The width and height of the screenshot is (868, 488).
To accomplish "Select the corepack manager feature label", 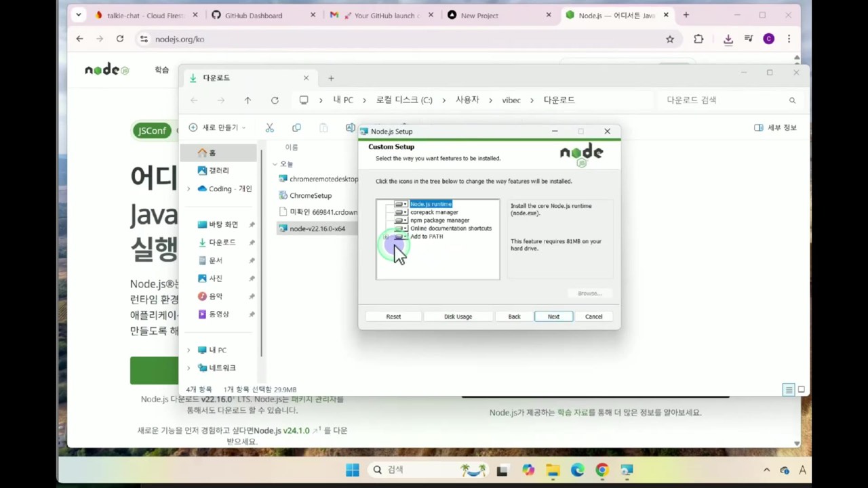I will 434,212.
